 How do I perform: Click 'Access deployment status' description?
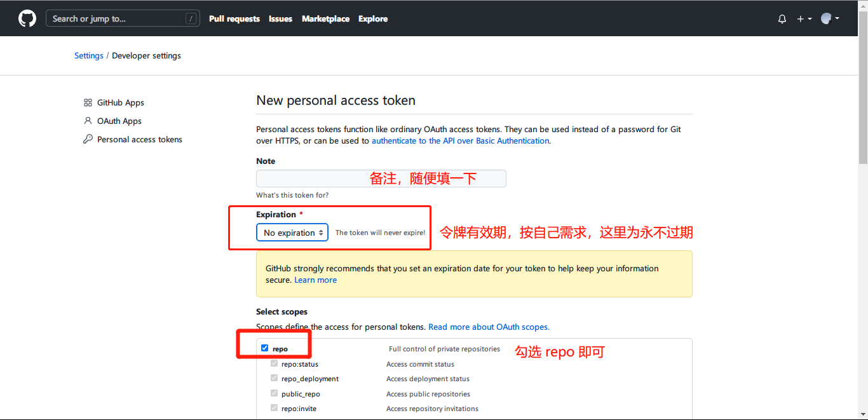click(x=428, y=379)
